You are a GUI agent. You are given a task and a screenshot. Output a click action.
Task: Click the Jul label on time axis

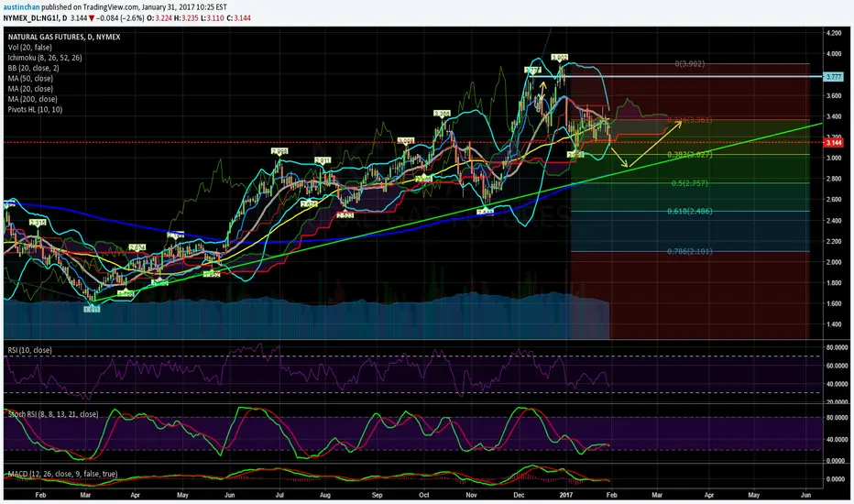pos(279,495)
